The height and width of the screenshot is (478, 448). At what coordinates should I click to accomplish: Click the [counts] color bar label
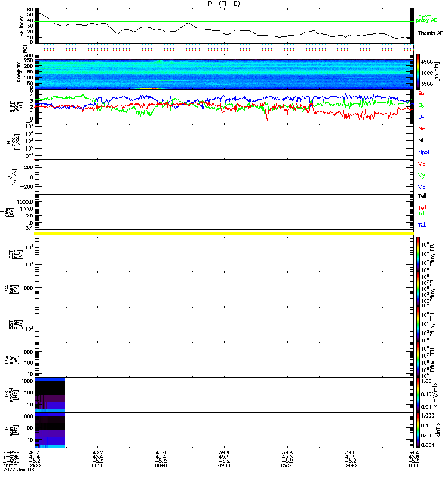(x=437, y=72)
